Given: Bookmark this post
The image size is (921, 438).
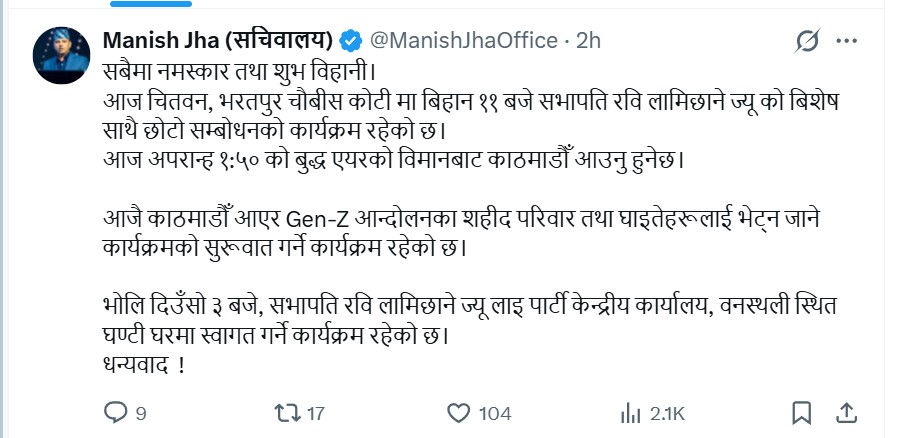Looking at the screenshot, I should pos(801,413).
